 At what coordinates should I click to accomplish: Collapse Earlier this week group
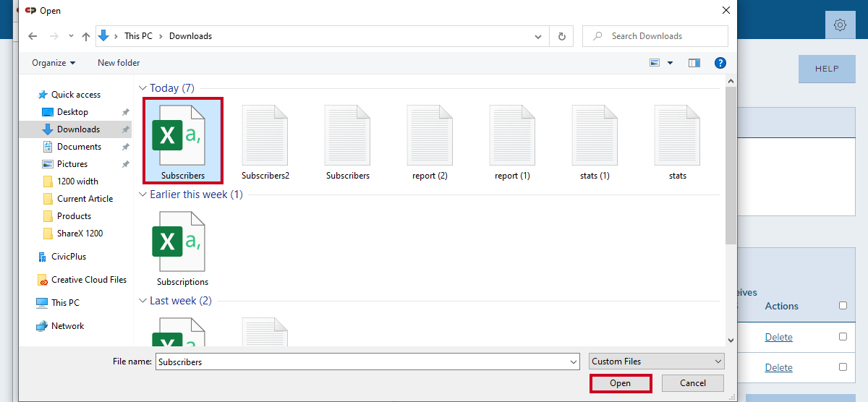pyautogui.click(x=142, y=194)
